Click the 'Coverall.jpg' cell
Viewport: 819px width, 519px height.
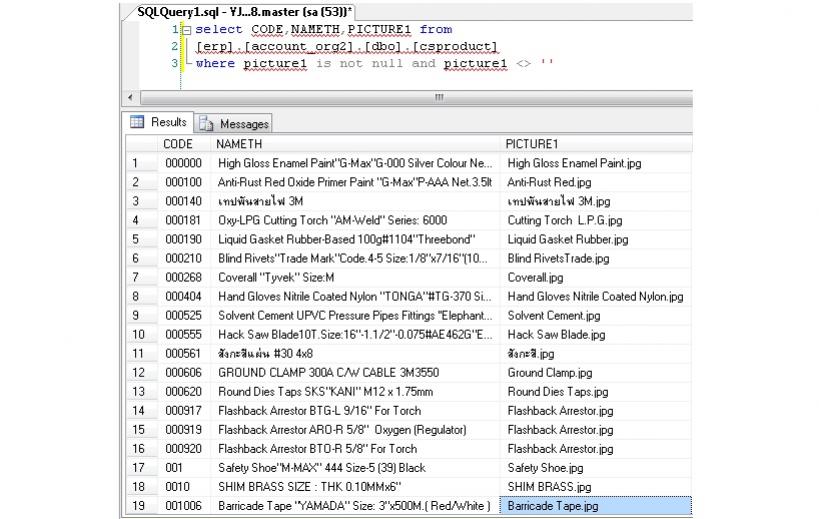596,278
